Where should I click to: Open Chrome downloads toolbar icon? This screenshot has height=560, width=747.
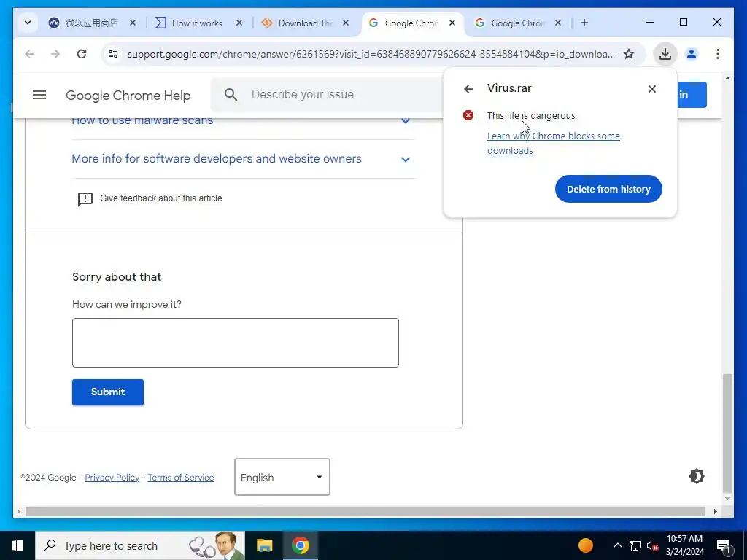click(665, 54)
